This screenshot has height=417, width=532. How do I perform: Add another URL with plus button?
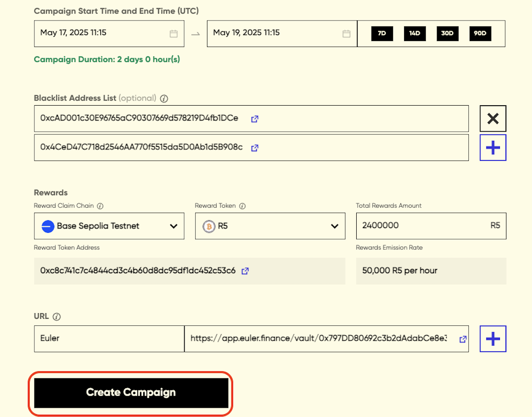[x=493, y=339]
